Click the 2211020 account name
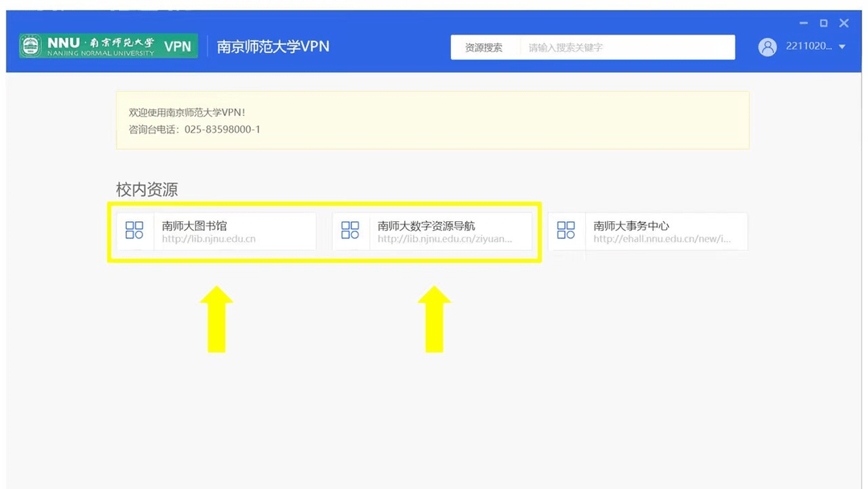 [x=809, y=46]
